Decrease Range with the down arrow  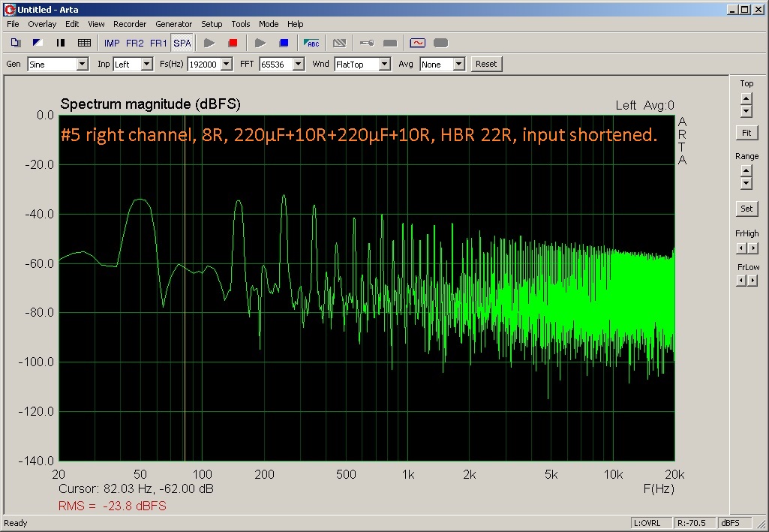click(x=746, y=183)
